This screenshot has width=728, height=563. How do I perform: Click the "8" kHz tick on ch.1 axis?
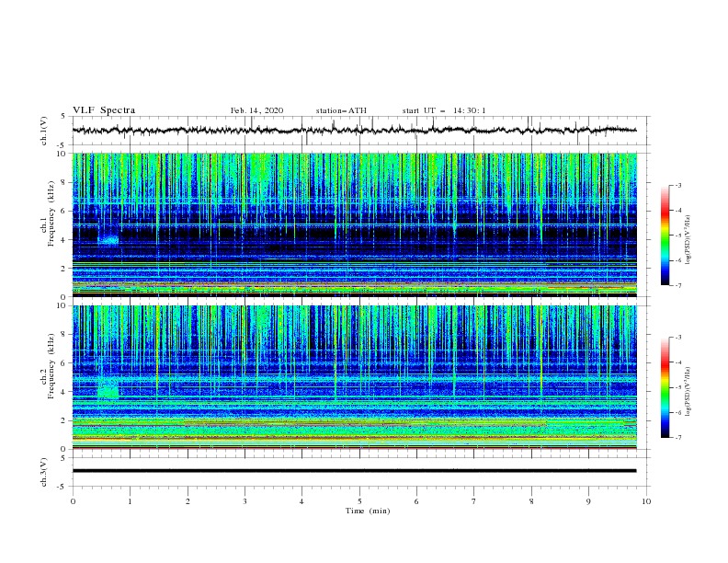coord(63,182)
